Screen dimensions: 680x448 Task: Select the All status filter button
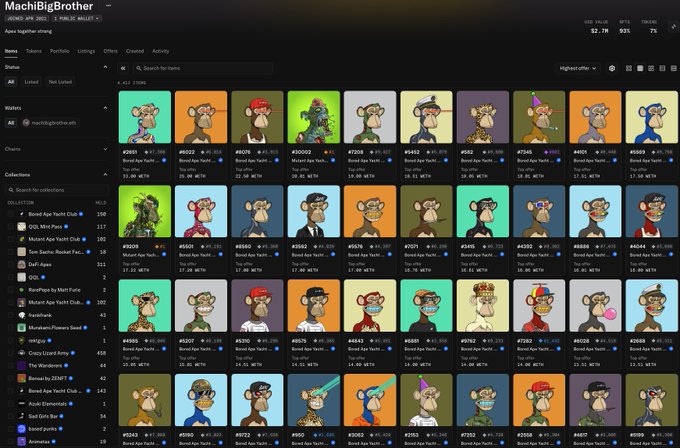tap(11, 82)
